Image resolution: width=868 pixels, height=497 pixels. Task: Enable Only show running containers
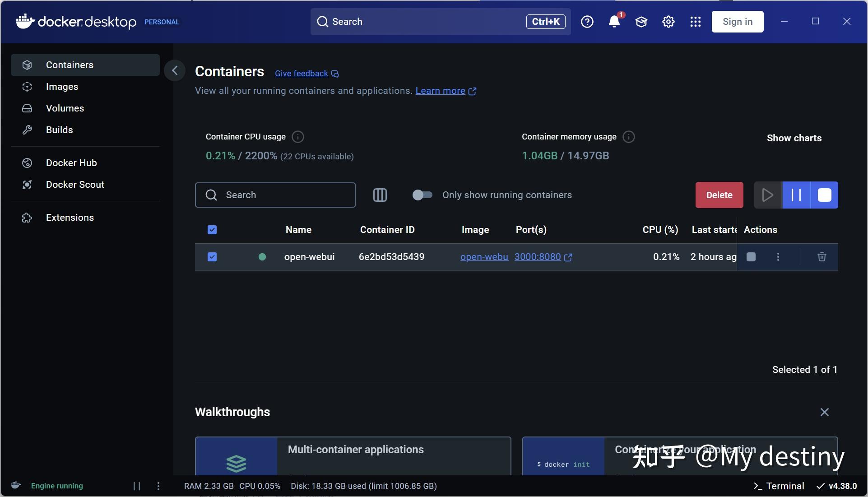(x=422, y=195)
